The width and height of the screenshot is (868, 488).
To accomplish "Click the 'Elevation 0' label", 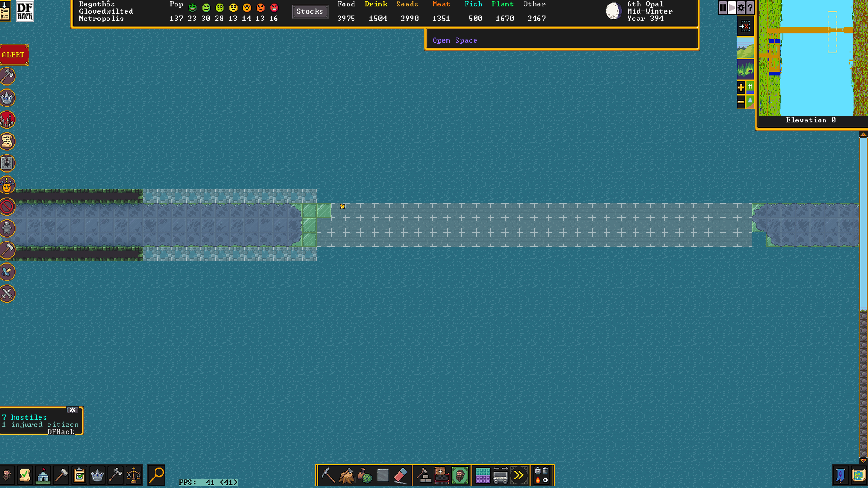I will coord(811,120).
